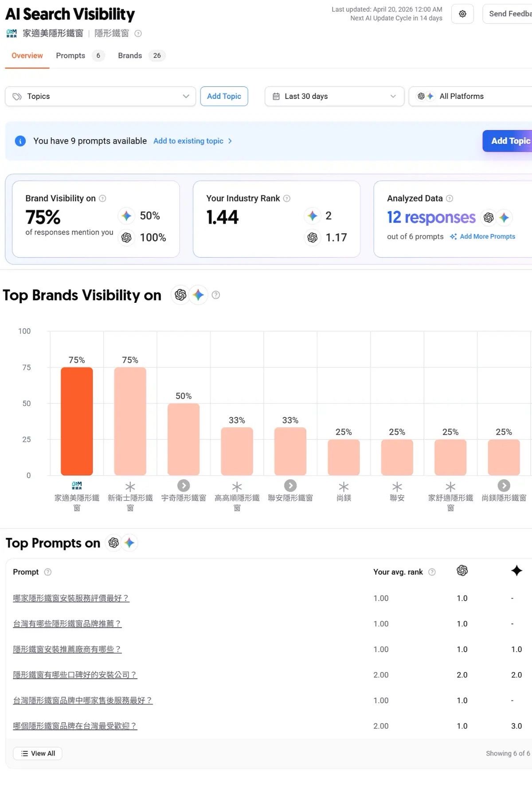Image resolution: width=532 pixels, height=798 pixels.
Task: Open the All Platforms dropdown
Action: (x=470, y=96)
